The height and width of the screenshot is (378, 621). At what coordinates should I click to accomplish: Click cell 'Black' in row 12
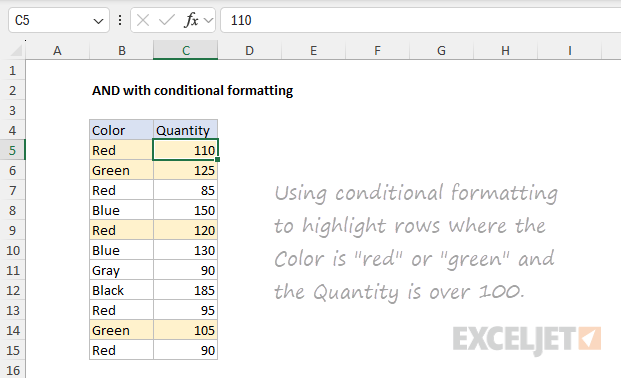pos(122,290)
